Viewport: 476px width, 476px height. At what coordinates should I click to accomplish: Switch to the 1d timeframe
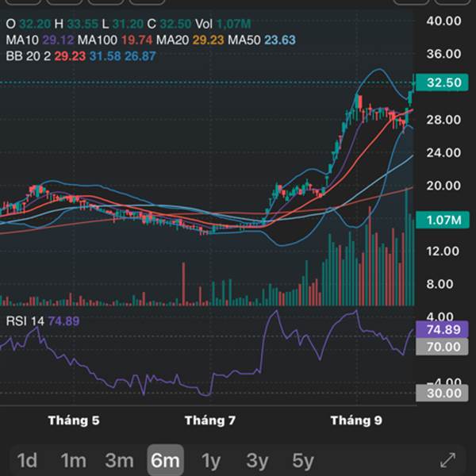coord(28,460)
